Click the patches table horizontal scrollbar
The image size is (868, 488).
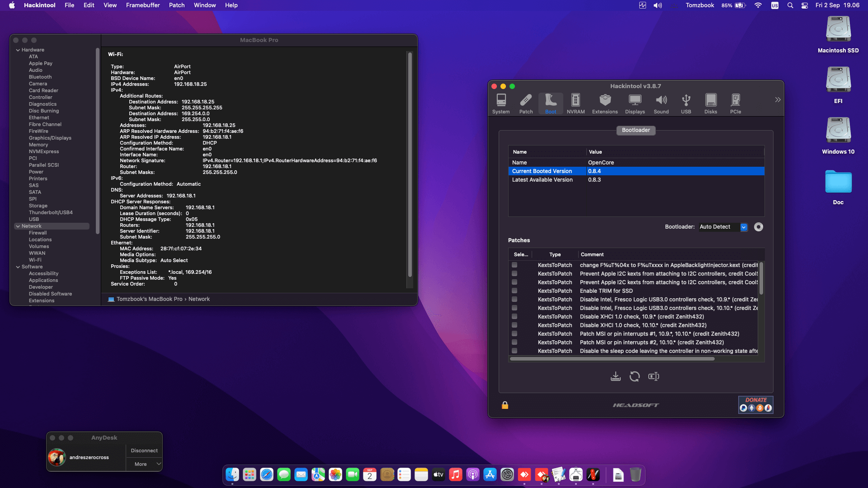tap(612, 359)
